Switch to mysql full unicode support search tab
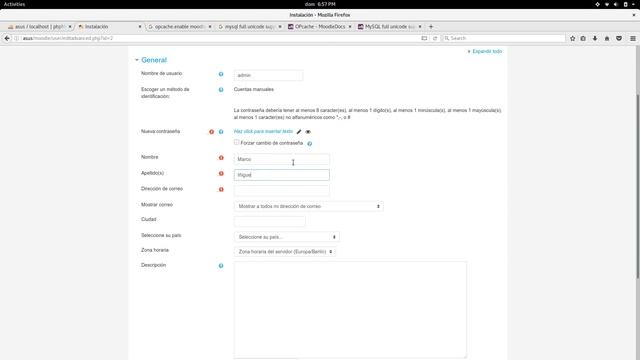Image resolution: width=640 pixels, height=360 pixels. tap(249, 27)
